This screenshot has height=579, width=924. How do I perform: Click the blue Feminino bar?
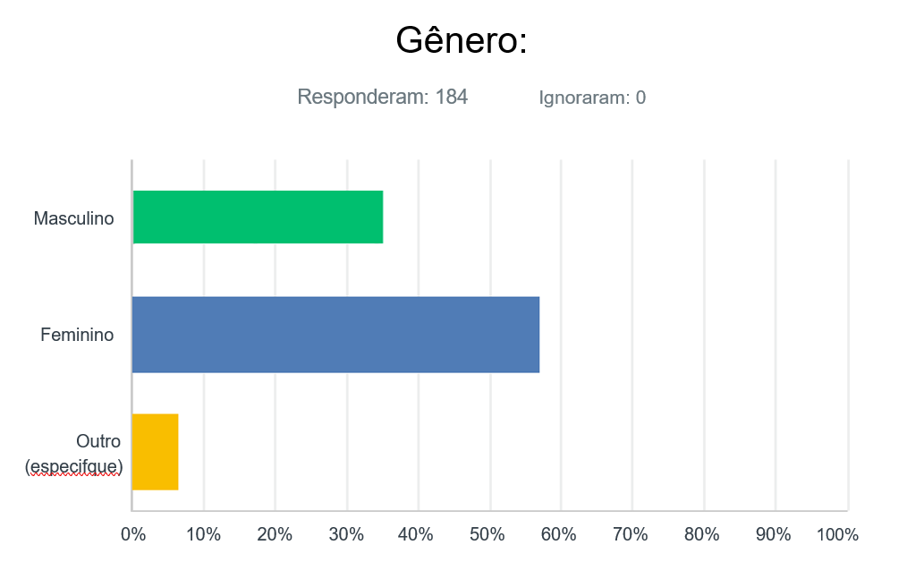(335, 334)
